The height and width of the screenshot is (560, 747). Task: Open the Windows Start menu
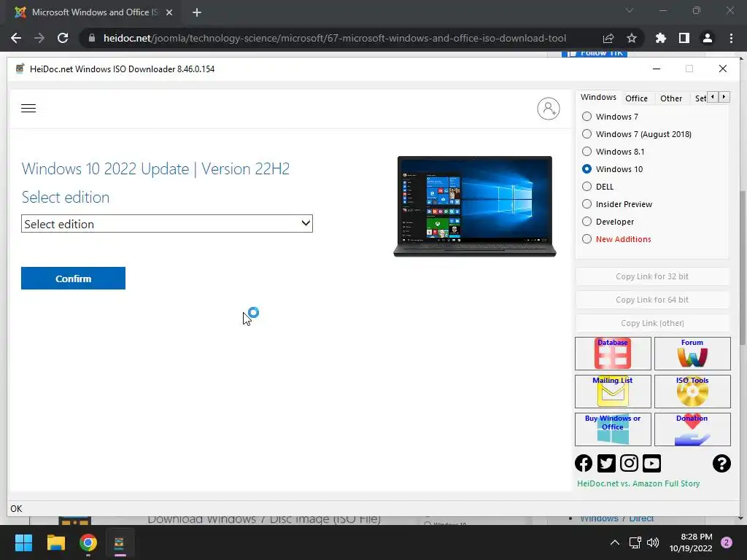(x=23, y=542)
